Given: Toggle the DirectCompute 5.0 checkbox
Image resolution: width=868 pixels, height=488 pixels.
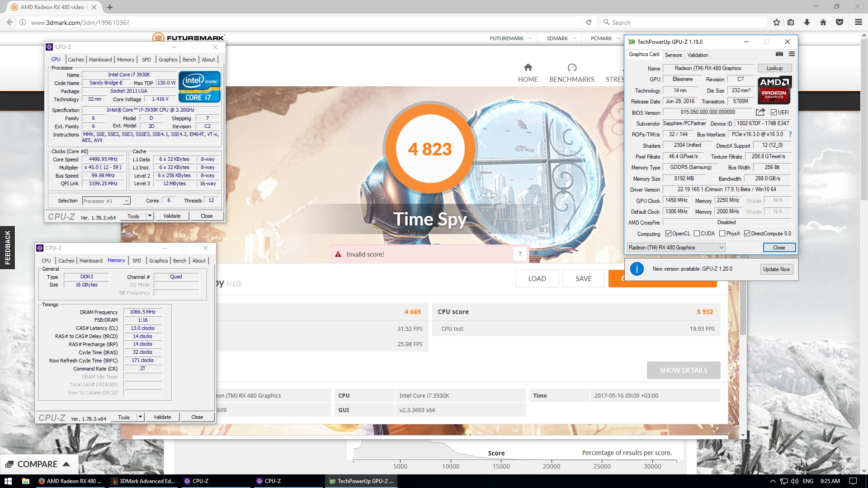Looking at the screenshot, I should 747,234.
